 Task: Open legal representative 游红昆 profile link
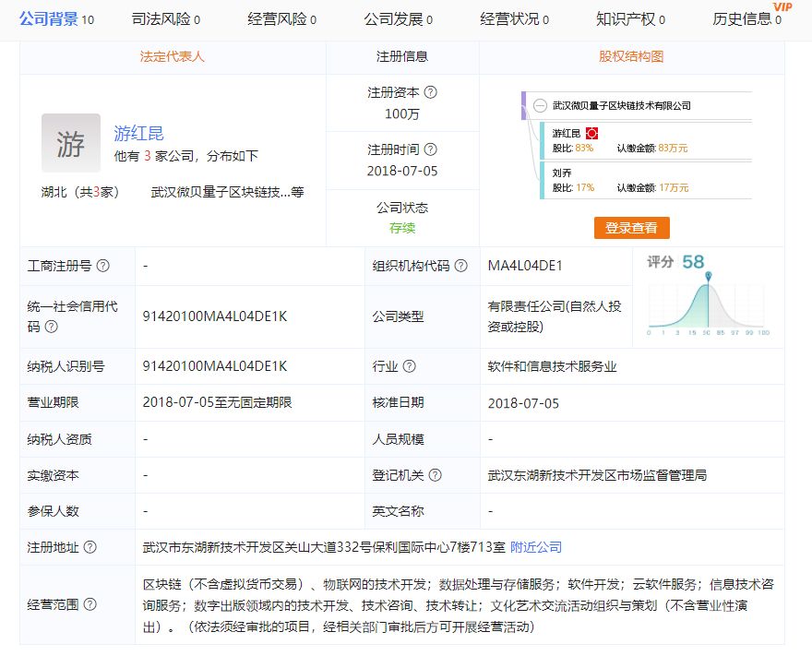tap(138, 133)
